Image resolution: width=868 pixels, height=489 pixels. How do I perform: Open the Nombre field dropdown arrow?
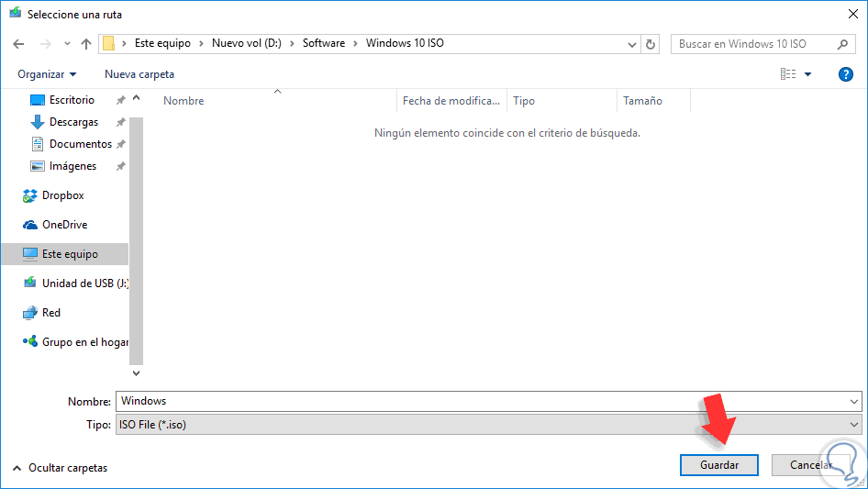pos(854,402)
